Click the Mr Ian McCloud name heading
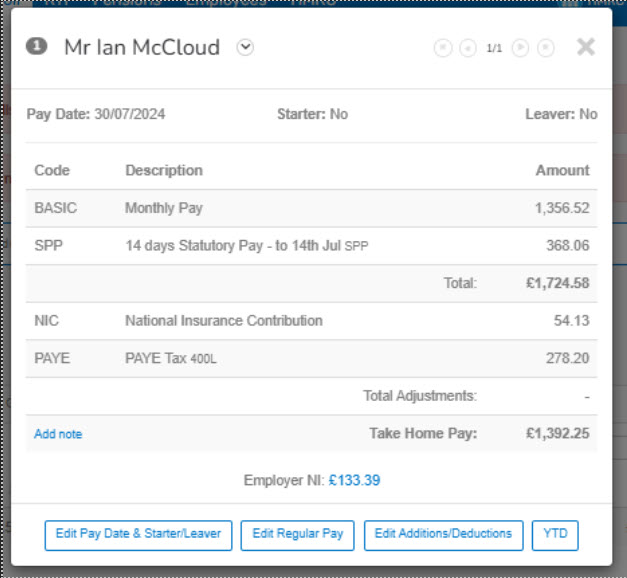 tap(142, 48)
